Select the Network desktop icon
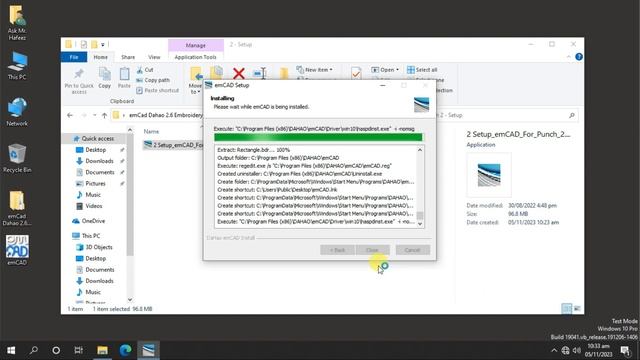Screen dimensions: 640x360 click(17, 111)
